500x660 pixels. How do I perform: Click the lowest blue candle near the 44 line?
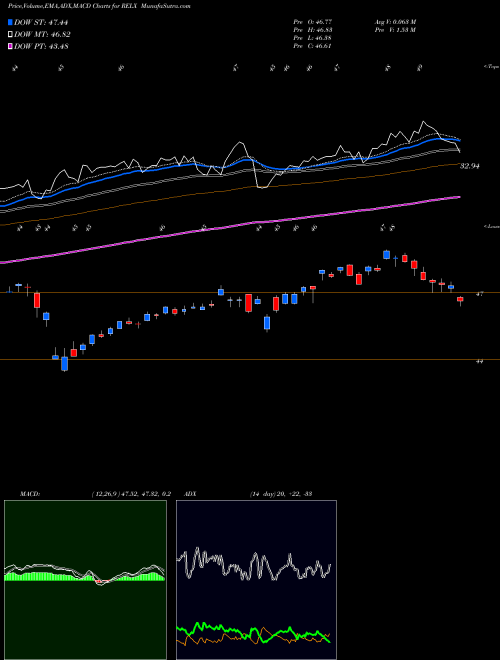click(x=64, y=364)
